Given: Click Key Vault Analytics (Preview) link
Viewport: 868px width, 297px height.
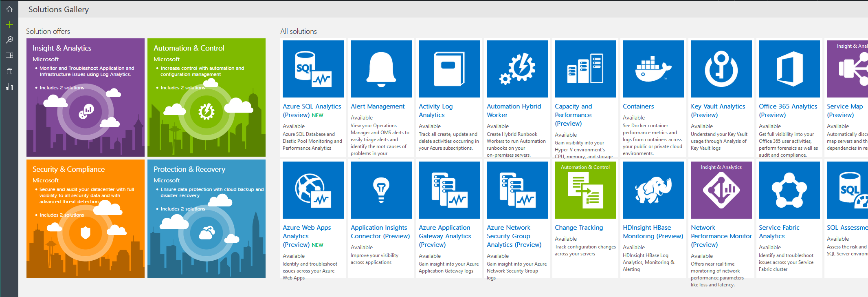Looking at the screenshot, I should tap(718, 111).
